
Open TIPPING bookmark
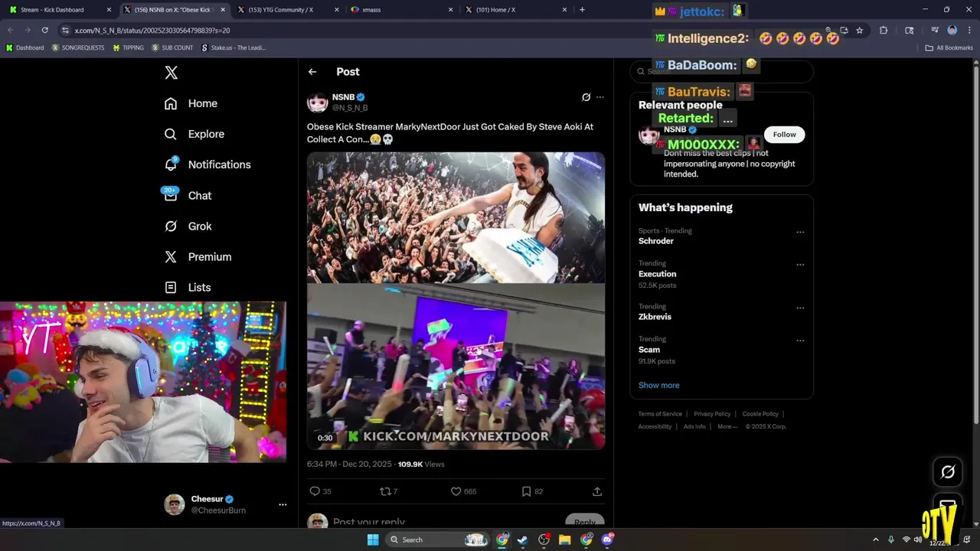[128, 47]
